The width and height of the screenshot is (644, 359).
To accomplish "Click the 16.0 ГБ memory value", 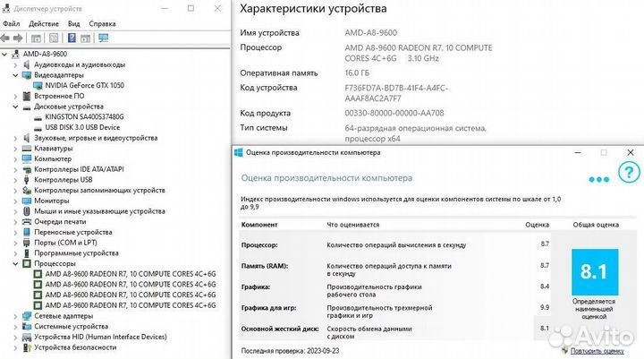I will (357, 73).
